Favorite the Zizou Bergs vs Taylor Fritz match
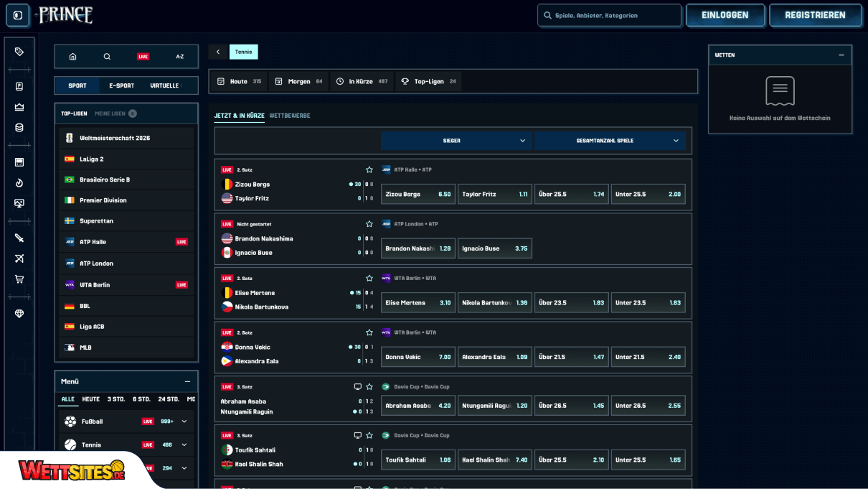This screenshot has width=868, height=489. (x=369, y=169)
